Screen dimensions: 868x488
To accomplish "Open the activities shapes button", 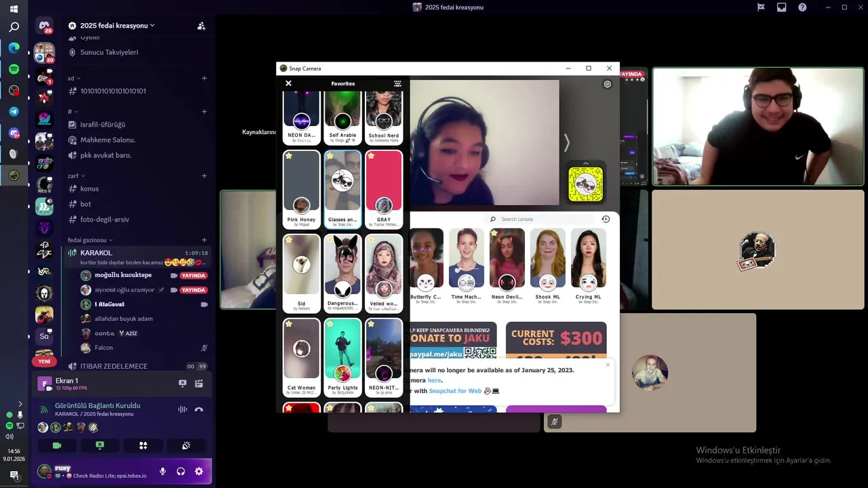I will click(143, 445).
